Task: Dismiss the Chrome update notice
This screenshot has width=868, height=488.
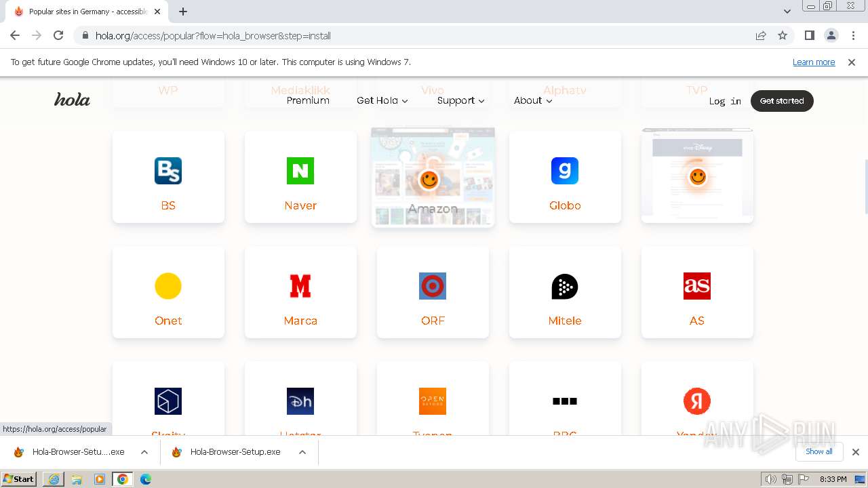Action: click(852, 62)
